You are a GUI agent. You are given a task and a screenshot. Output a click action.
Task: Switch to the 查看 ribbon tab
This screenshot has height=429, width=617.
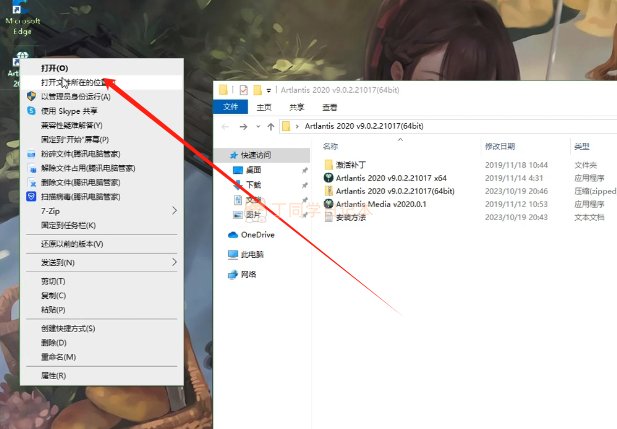coord(329,107)
